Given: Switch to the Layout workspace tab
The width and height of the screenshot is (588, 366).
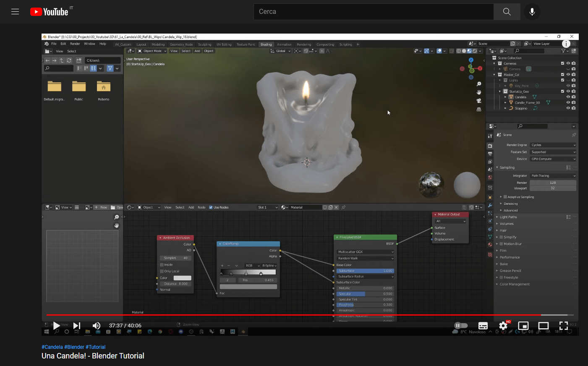Looking at the screenshot, I should [x=141, y=44].
